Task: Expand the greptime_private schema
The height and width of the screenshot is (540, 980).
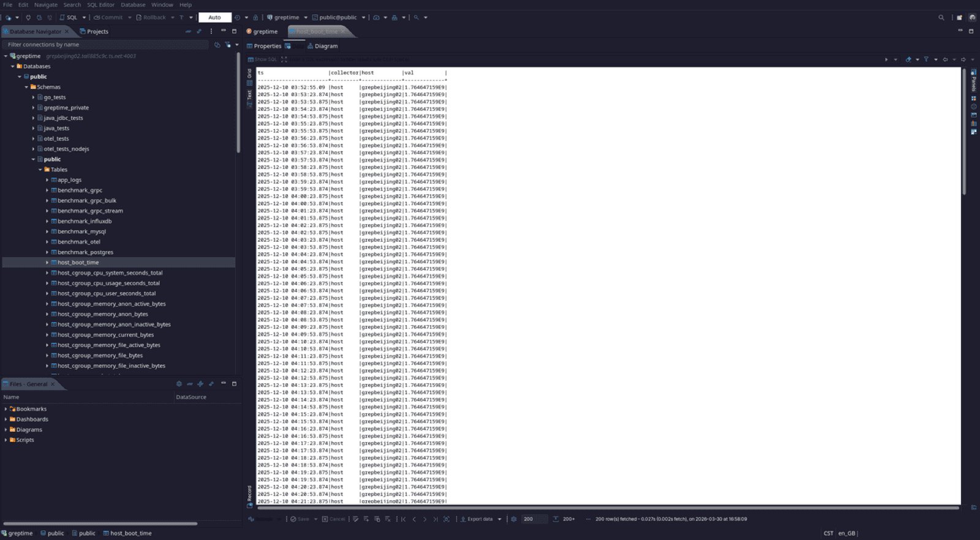Action: coord(33,108)
